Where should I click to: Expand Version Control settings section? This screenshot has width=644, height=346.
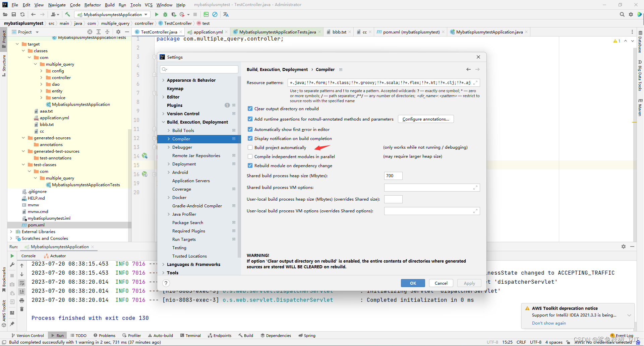tap(163, 114)
